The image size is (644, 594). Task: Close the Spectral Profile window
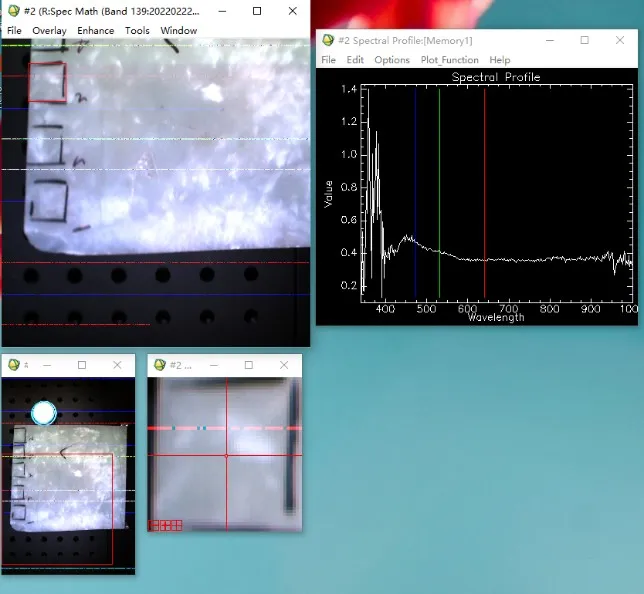click(619, 40)
